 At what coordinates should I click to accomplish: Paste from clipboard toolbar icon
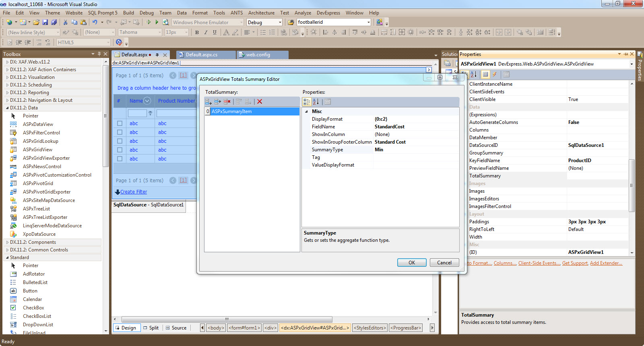tap(83, 22)
